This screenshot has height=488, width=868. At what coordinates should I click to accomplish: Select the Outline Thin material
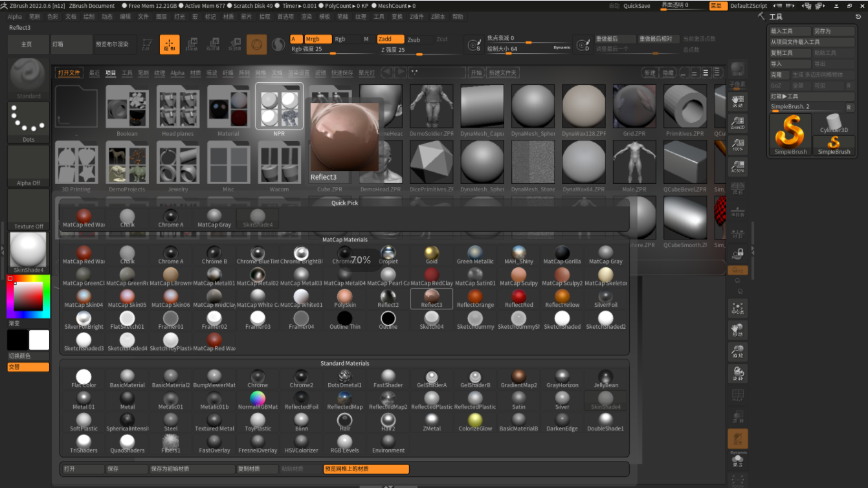[x=345, y=320]
